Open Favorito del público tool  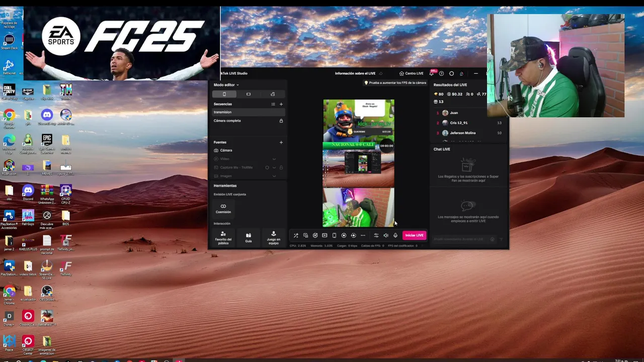tap(223, 238)
